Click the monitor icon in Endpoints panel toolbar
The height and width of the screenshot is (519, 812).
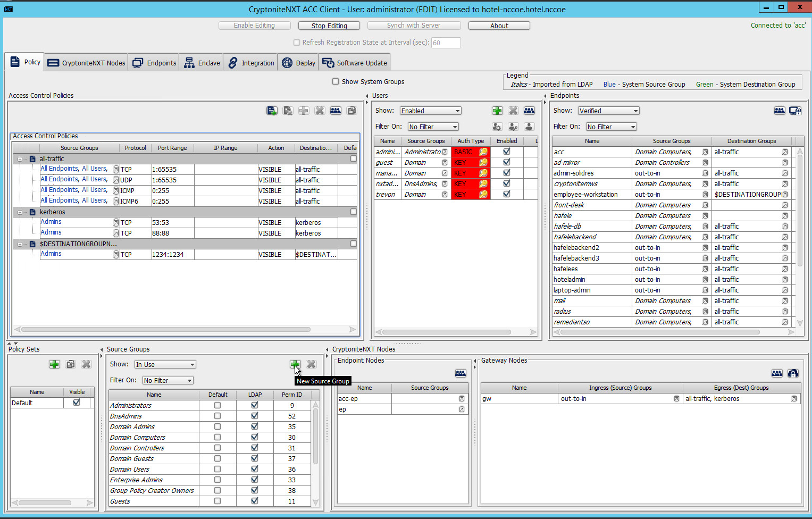(x=796, y=111)
